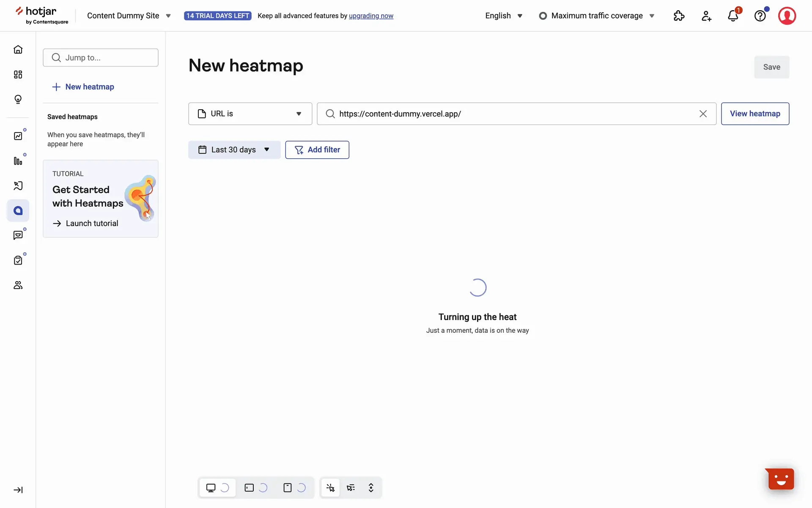Image resolution: width=812 pixels, height=508 pixels.
Task: Click the notifications bell icon
Action: pyautogui.click(x=733, y=16)
